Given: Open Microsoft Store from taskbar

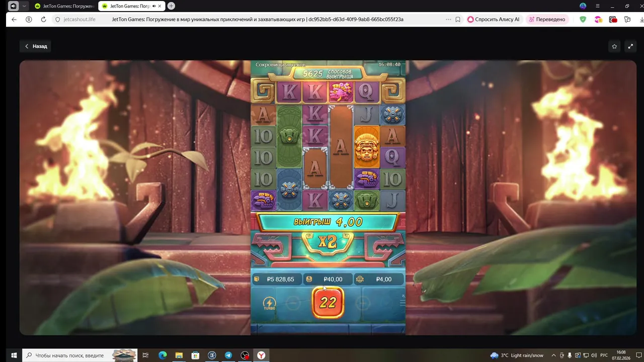Looking at the screenshot, I should click(195, 355).
